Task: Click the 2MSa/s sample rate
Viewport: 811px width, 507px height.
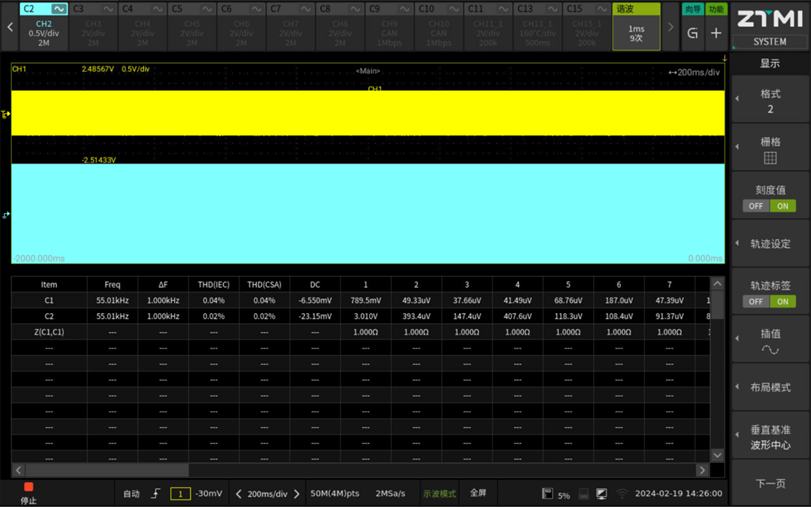Action: (x=390, y=494)
